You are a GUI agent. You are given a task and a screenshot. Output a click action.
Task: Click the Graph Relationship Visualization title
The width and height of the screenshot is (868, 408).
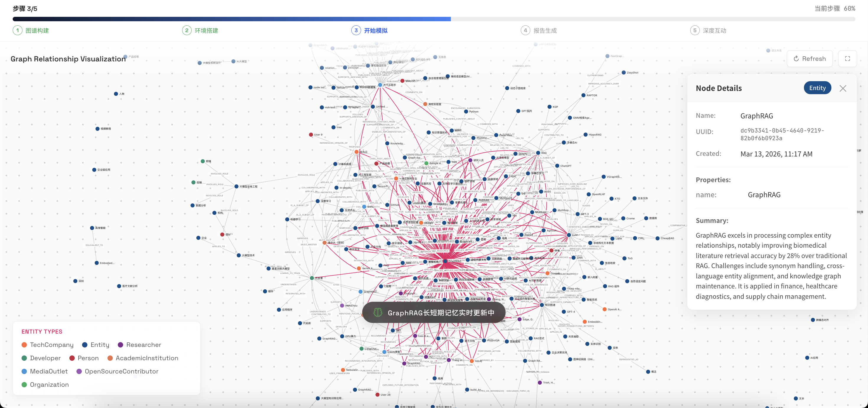click(x=68, y=59)
